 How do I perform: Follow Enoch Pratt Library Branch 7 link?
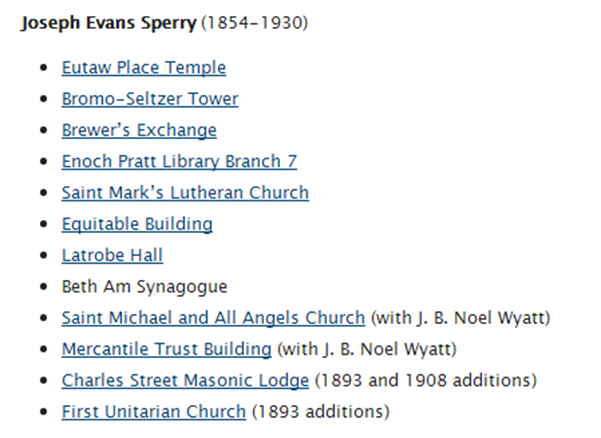tap(179, 161)
